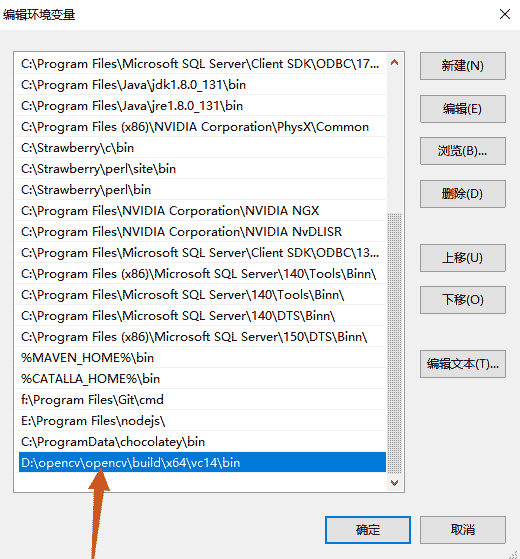This screenshot has height=559, width=520.
Task: Select the SQL Server\140\DTS\Binn\ entry
Action: [x=200, y=316]
